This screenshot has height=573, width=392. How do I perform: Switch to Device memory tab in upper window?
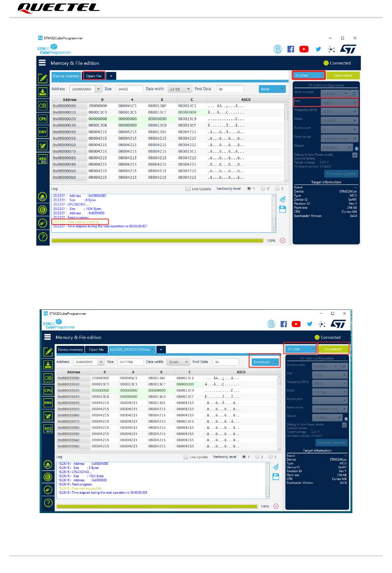[66, 76]
